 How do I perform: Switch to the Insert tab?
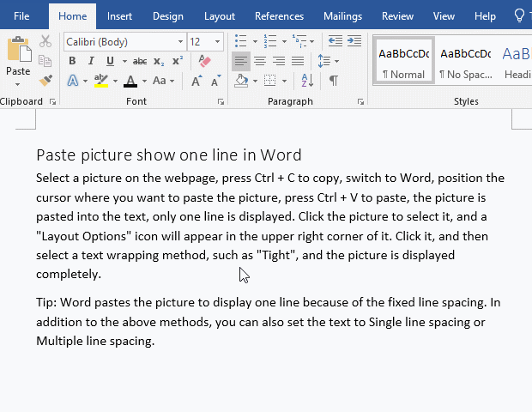click(119, 16)
